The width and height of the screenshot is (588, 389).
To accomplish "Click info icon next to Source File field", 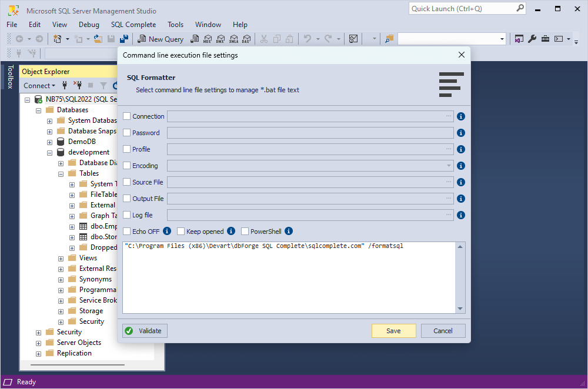I will pos(461,182).
